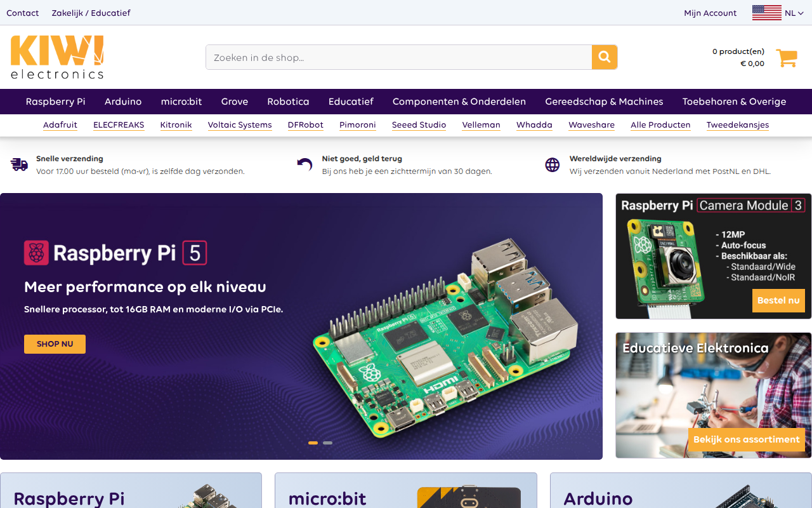The height and width of the screenshot is (508, 812).
Task: Open Zakelijk / Educatief link
Action: tap(91, 13)
